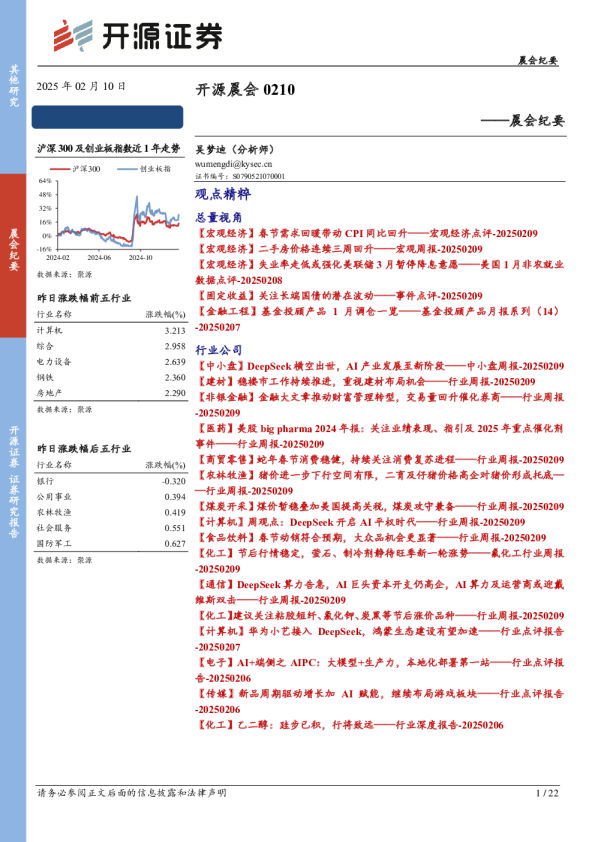The height and width of the screenshot is (842, 595).
Task: Click the dark blue banner under date
Action: tap(107, 117)
